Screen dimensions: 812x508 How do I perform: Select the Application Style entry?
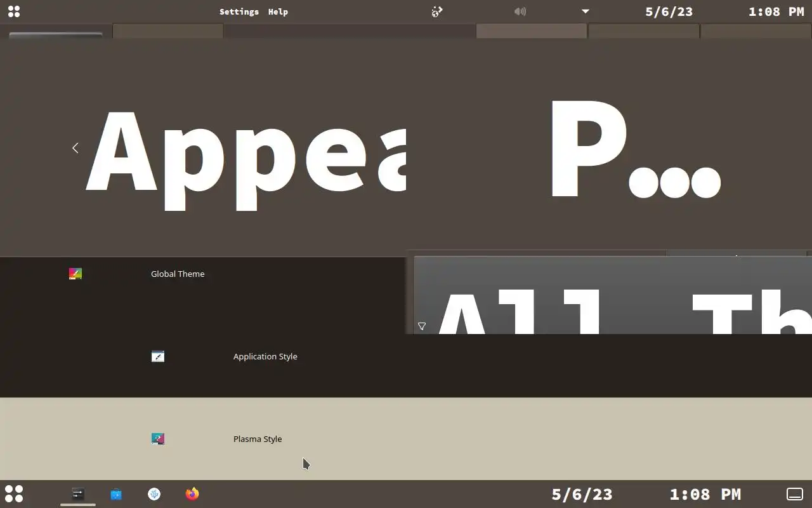pyautogui.click(x=406, y=356)
